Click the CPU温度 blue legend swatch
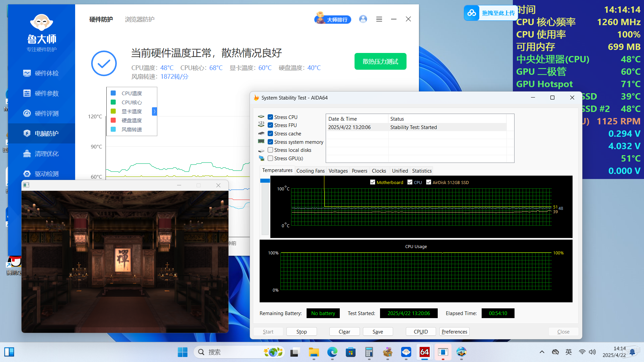 [113, 93]
